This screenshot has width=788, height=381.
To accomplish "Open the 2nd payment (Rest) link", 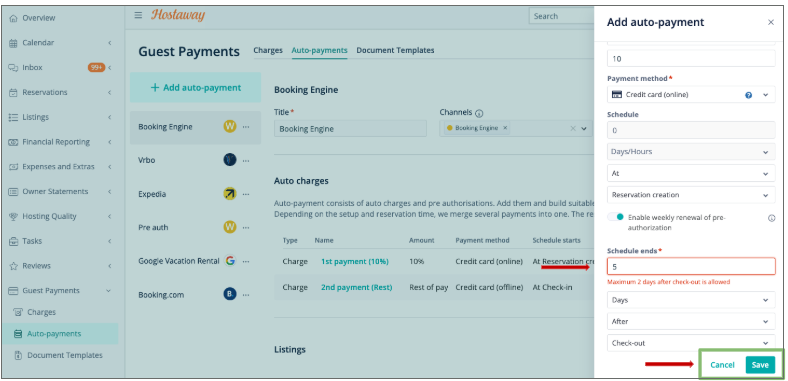I will point(356,288).
